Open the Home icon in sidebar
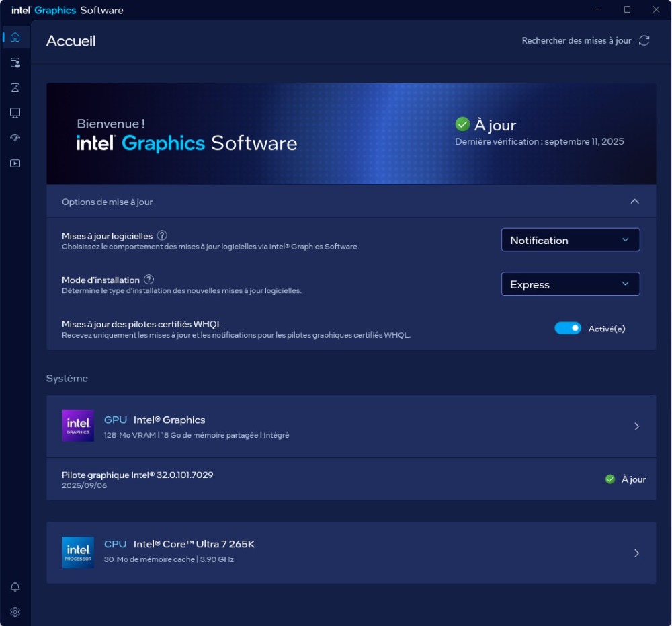 pyautogui.click(x=15, y=37)
